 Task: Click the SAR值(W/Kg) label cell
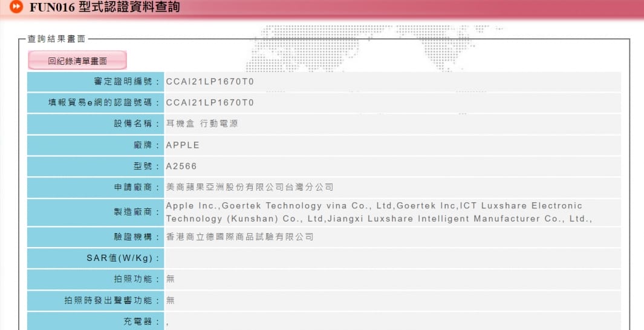(x=96, y=259)
